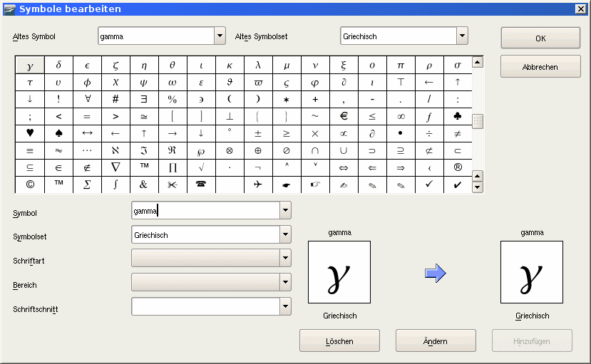Open the Altes Symbol dropdown
Screen dimensions: 591x364
click(x=220, y=36)
